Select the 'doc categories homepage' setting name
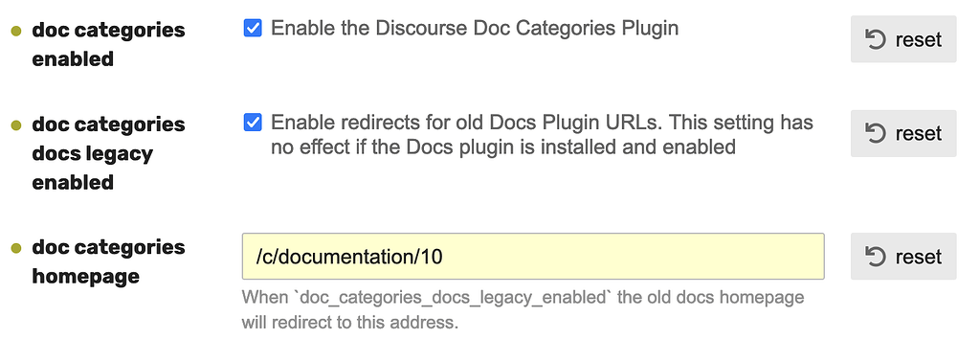 (108, 262)
